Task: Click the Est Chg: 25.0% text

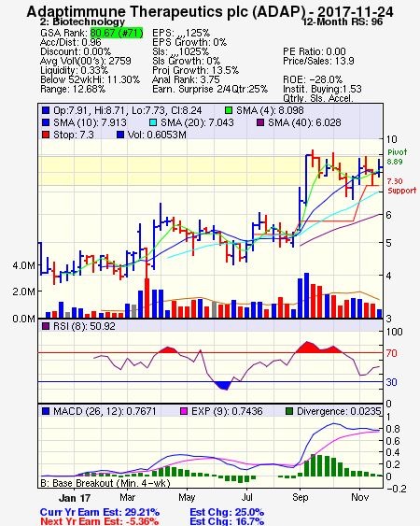Action: click(227, 513)
